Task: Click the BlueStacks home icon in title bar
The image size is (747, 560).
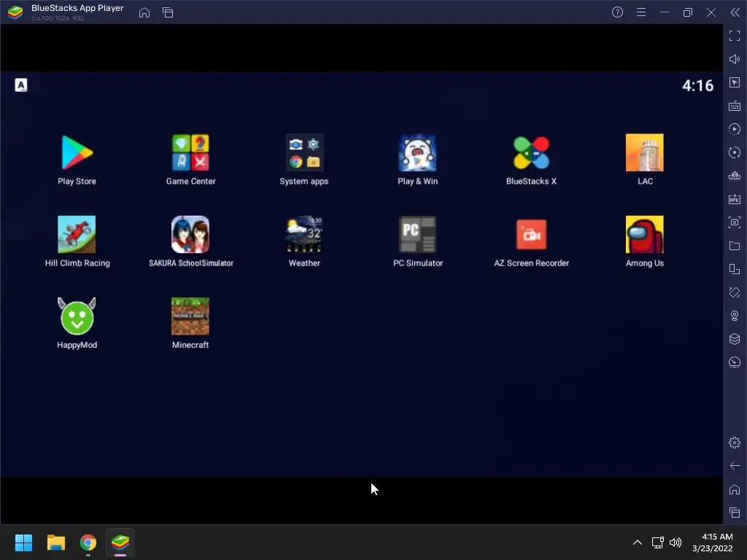Action: click(x=144, y=12)
